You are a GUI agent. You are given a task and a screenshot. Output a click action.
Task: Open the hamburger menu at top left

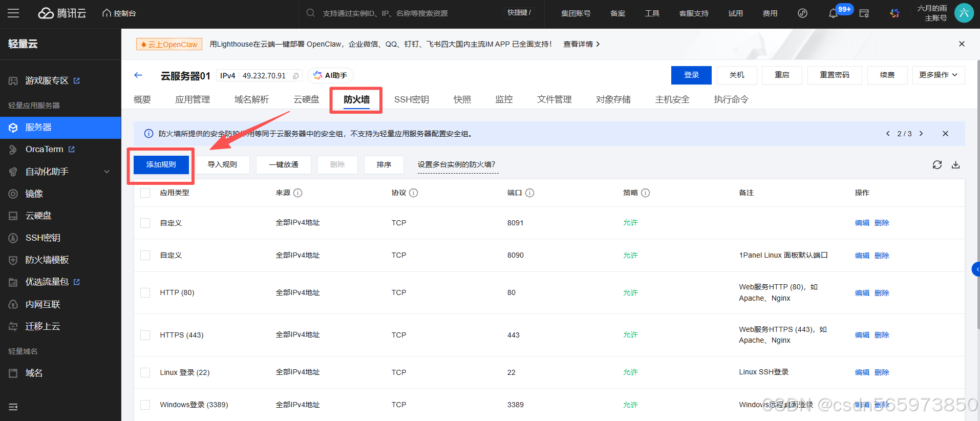click(x=13, y=13)
